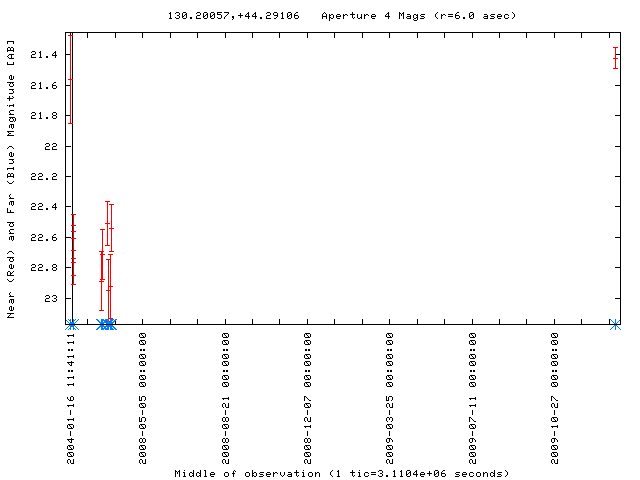Click the x-axis title 'Middle of observation'
This screenshot has height=480, width=640.
247,474
